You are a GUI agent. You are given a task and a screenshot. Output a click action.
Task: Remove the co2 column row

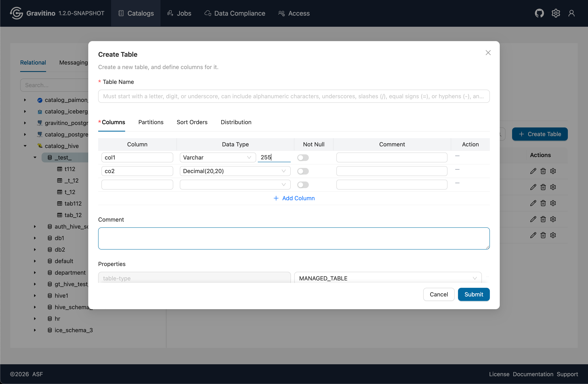pyautogui.click(x=457, y=170)
